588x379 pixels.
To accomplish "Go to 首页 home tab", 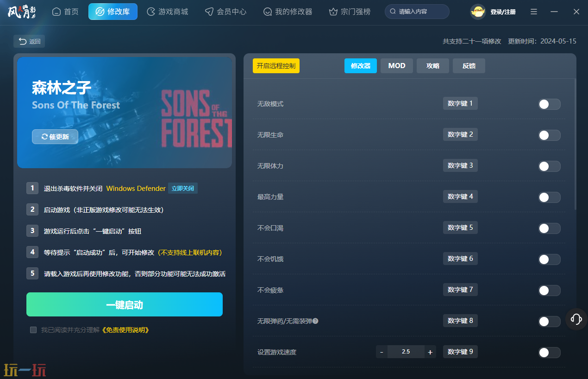I will (x=66, y=12).
